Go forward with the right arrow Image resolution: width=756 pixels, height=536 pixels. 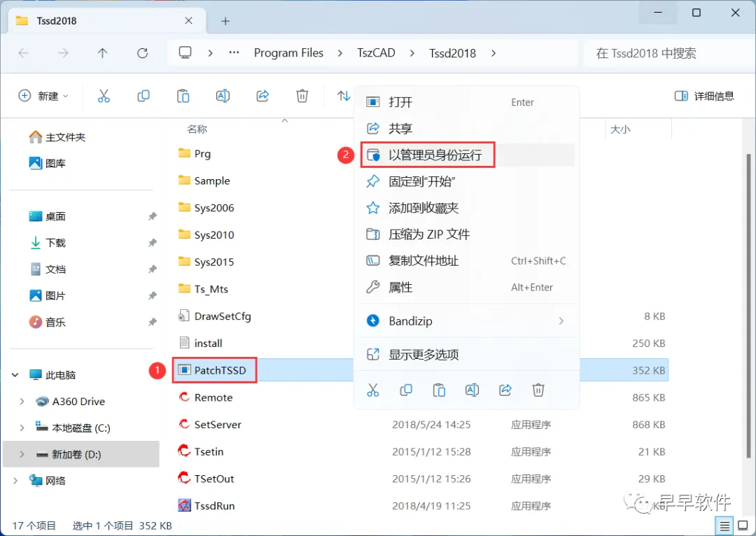tap(63, 53)
